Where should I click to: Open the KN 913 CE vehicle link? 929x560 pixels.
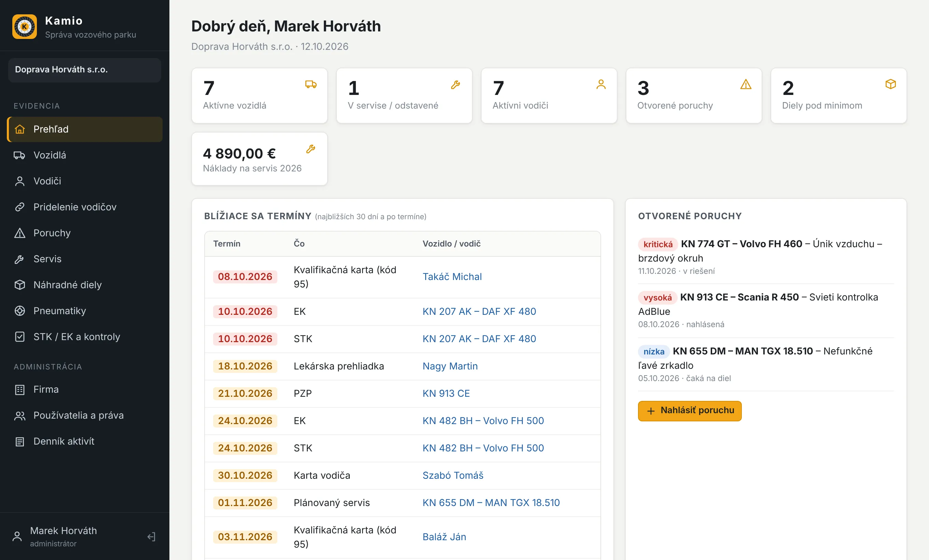446,394
